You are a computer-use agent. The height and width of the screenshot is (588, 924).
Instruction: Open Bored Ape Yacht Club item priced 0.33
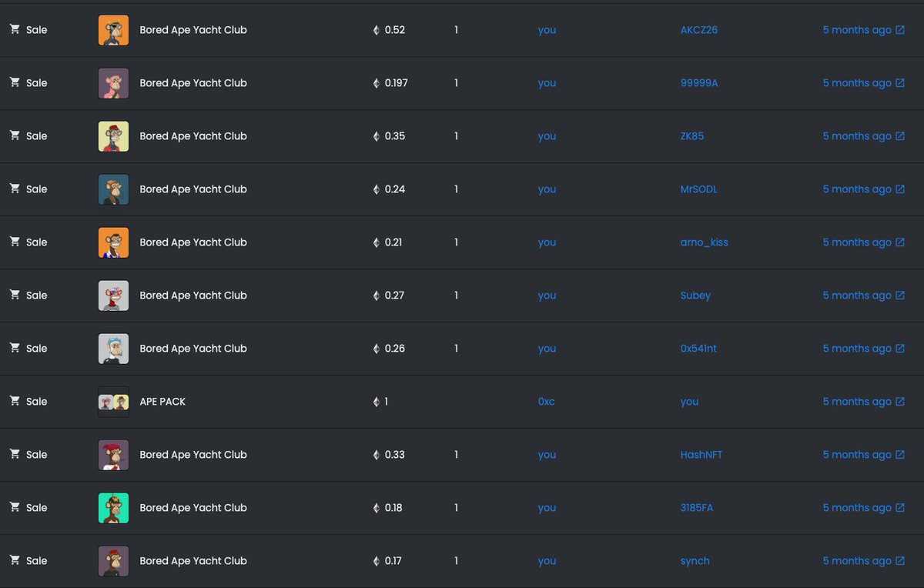193,455
